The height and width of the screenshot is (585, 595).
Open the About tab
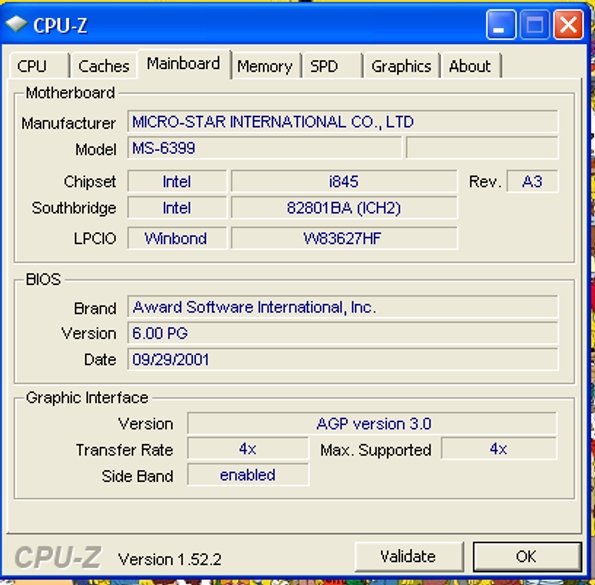[x=471, y=66]
